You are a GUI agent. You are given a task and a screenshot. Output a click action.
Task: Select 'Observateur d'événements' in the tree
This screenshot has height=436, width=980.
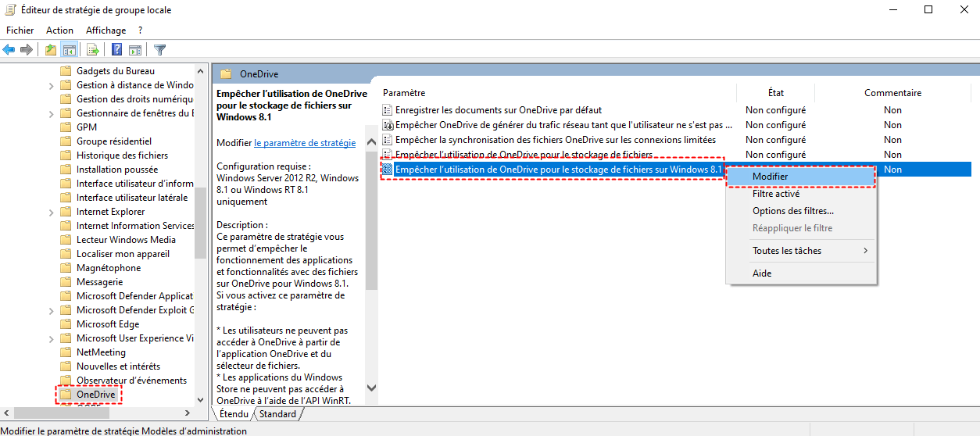click(131, 381)
